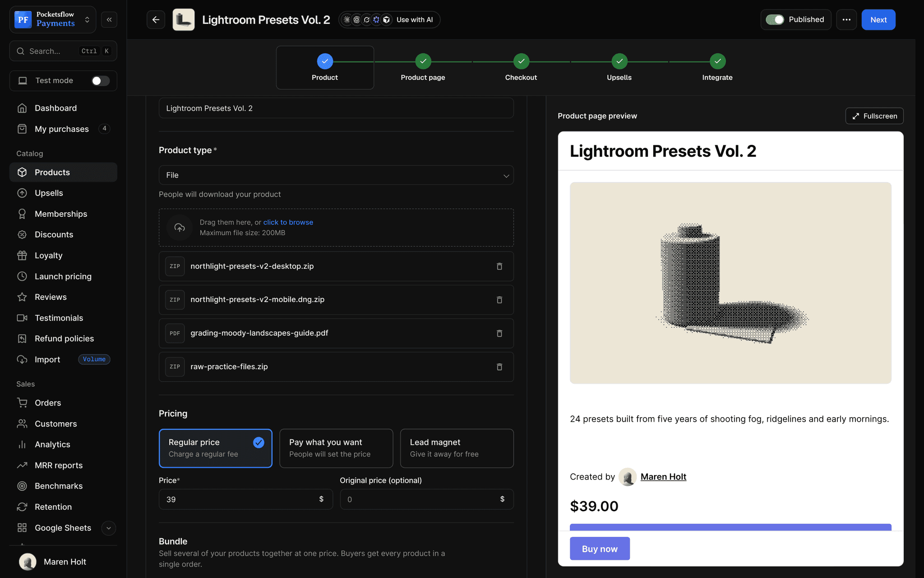The width and height of the screenshot is (924, 578).
Task: Open Memberships in sidebar
Action: pyautogui.click(x=63, y=214)
